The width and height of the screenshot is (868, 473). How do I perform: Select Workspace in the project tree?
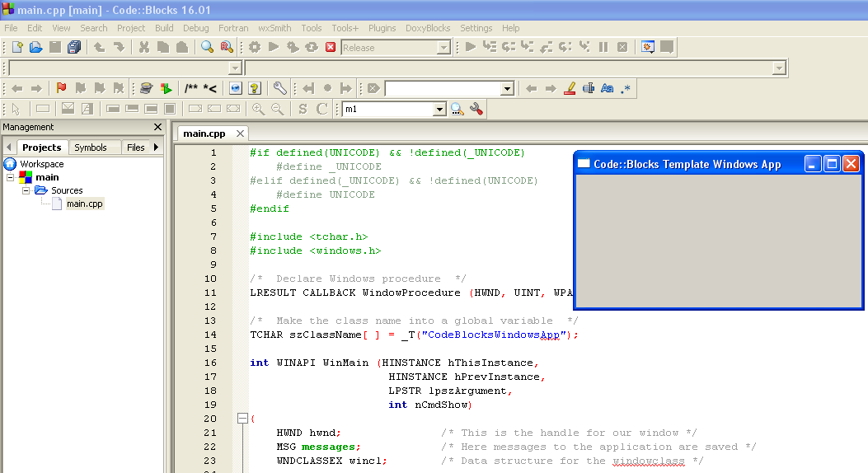[x=42, y=164]
